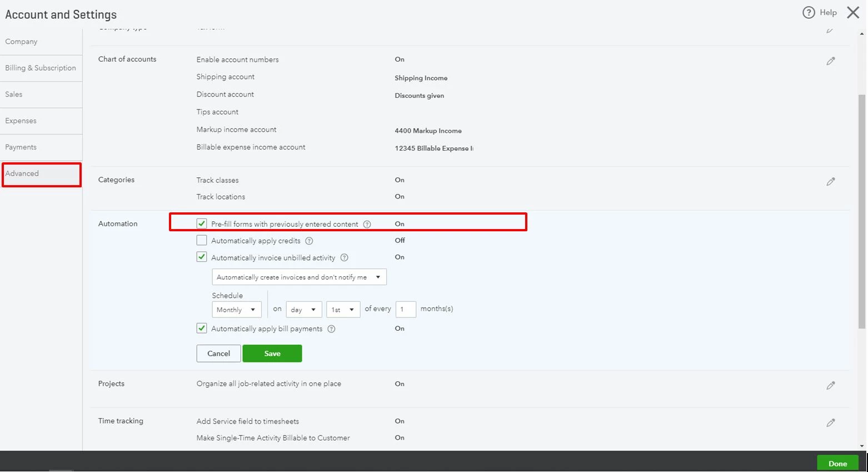Viewport: 868px width, 472px height.
Task: Edit the Chart of accounts section pencil
Action: [830, 61]
